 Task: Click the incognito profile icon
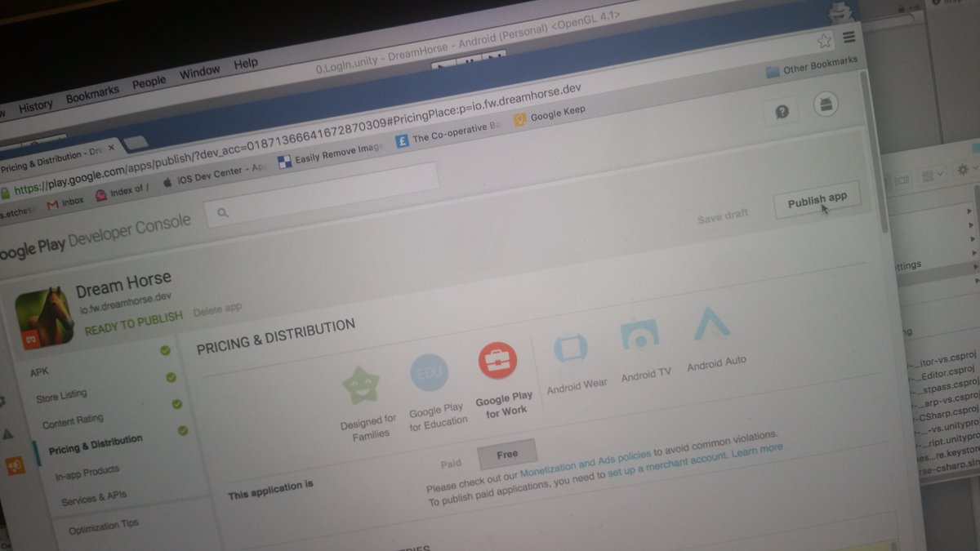pyautogui.click(x=841, y=11)
